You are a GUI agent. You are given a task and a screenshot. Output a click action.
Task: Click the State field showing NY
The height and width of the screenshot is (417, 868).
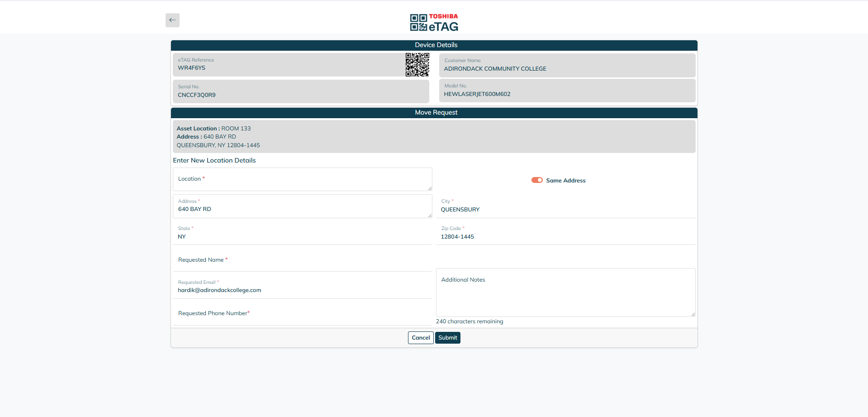tap(302, 236)
